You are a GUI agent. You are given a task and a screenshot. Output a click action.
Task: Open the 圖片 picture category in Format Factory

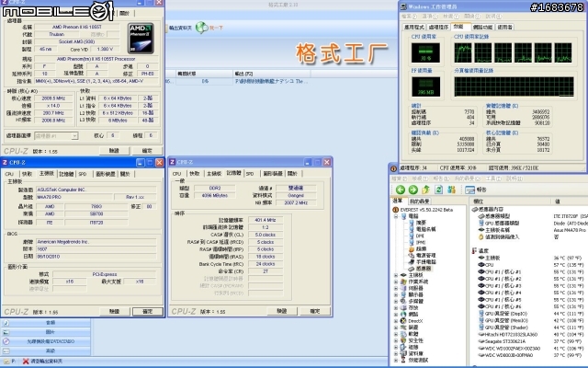tap(46, 332)
